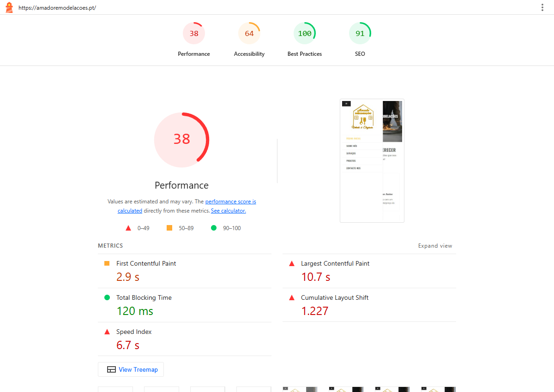Click the 10.7 s metric value
Screen dimensions: 554x392
(x=316, y=277)
